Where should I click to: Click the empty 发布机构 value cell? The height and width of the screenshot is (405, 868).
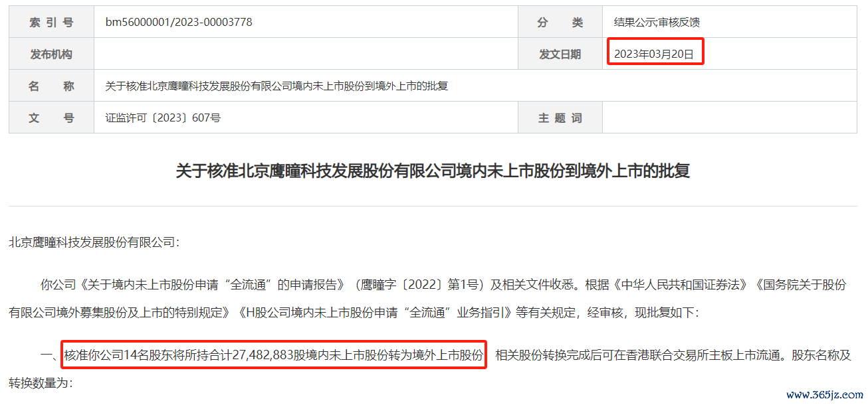[x=306, y=54]
